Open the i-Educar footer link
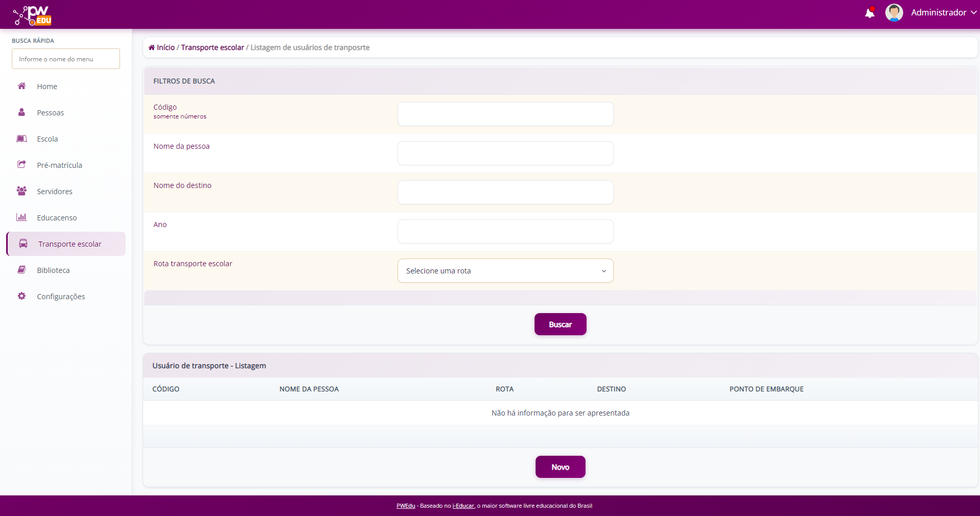The image size is (980, 516). (x=463, y=506)
